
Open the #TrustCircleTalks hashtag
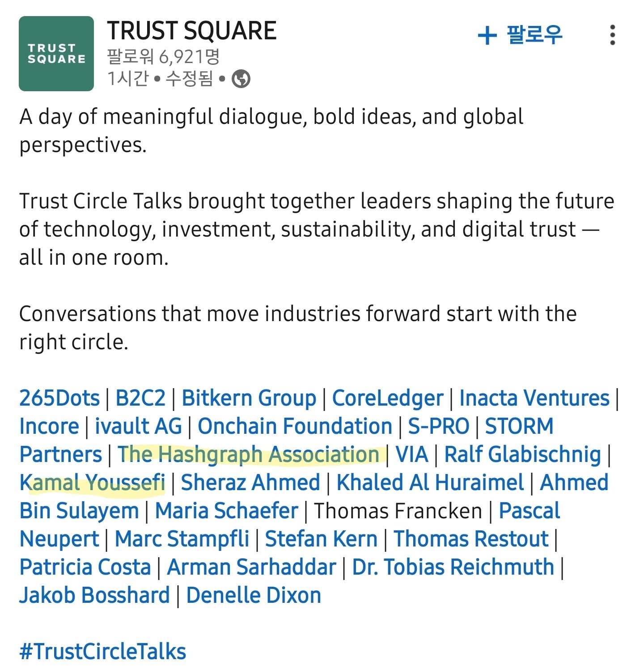102,652
